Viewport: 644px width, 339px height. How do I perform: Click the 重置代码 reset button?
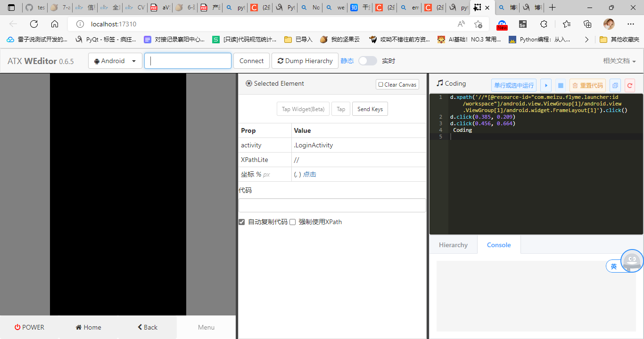click(587, 85)
